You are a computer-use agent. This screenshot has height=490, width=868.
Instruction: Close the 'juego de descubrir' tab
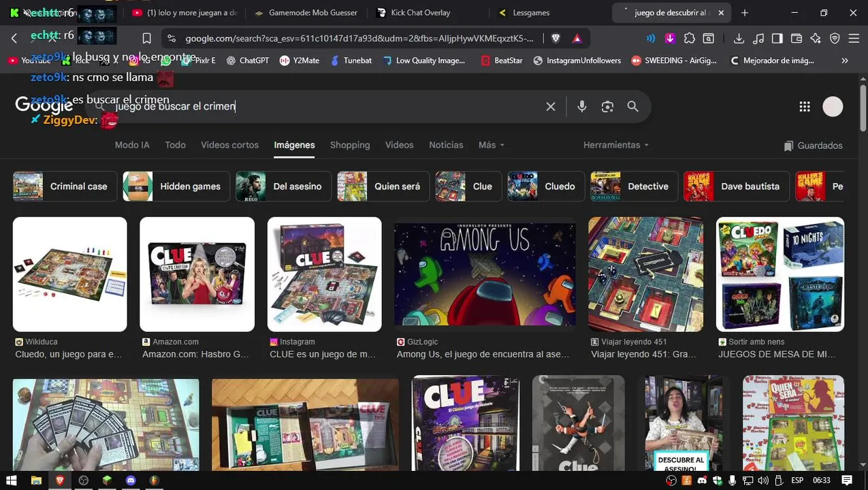721,12
